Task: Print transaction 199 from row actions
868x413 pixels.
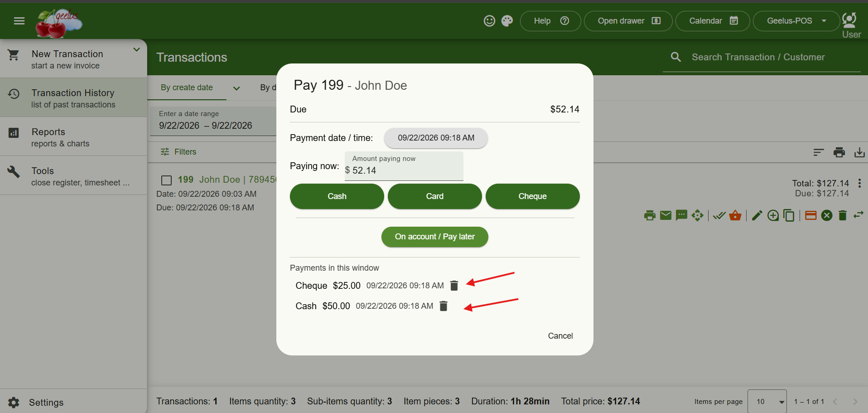Action: coord(650,215)
